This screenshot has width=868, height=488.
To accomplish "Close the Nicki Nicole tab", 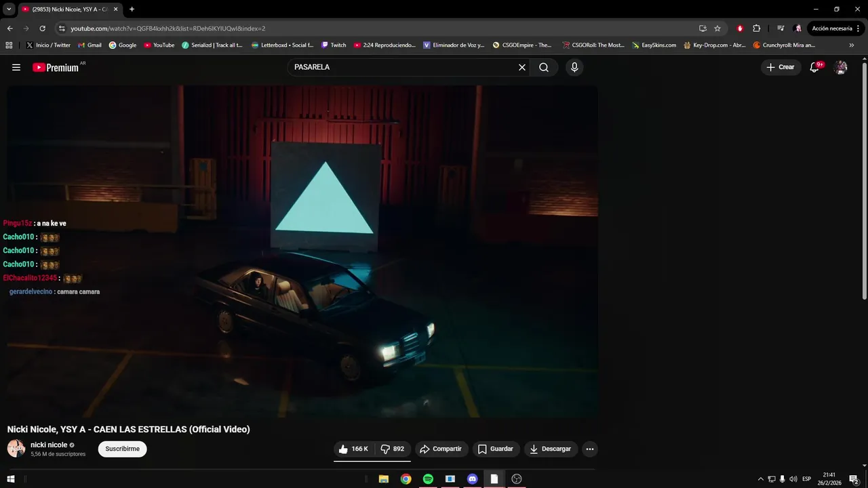I will pos(115,9).
